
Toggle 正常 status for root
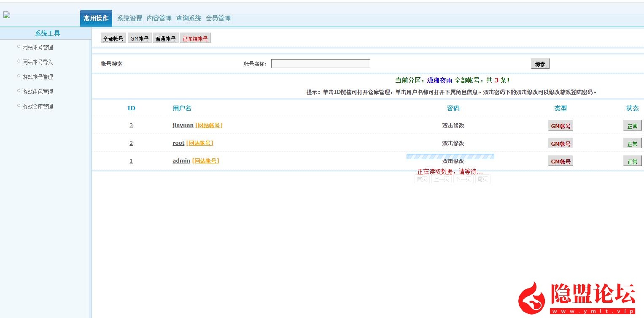tap(633, 144)
